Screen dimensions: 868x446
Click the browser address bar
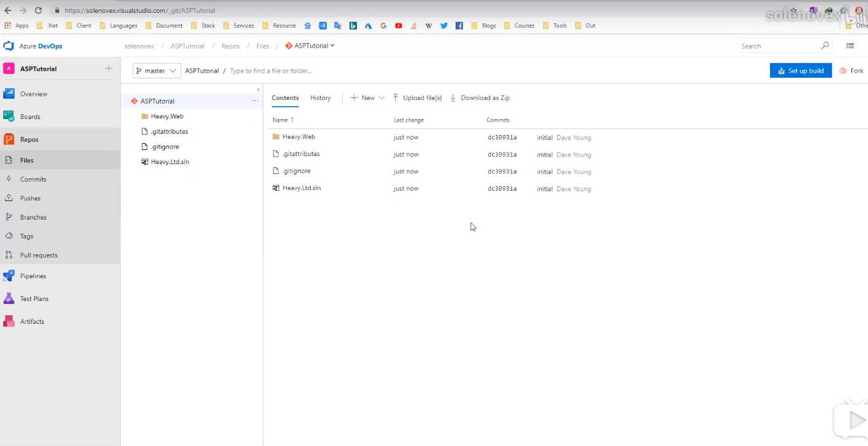pos(419,10)
